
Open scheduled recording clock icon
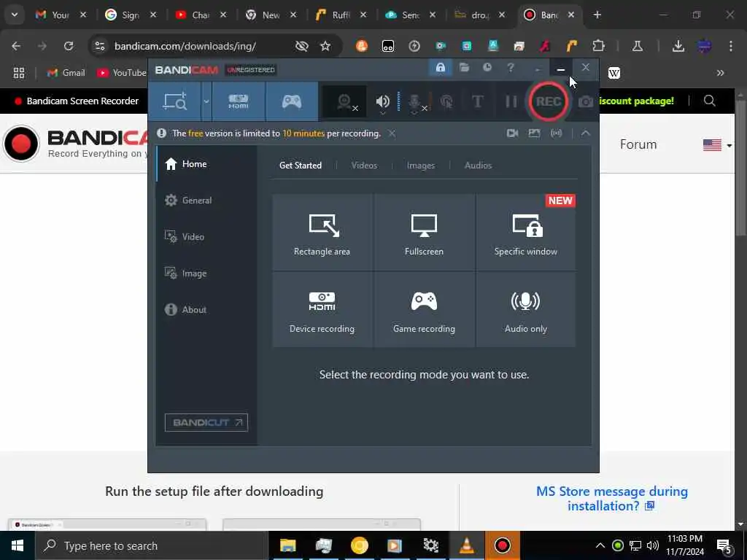pyautogui.click(x=487, y=68)
